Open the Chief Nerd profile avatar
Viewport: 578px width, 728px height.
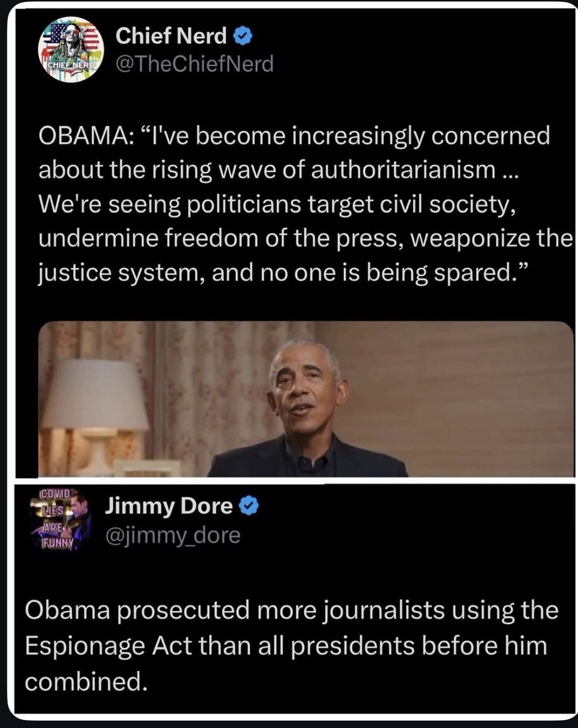pos(70,49)
